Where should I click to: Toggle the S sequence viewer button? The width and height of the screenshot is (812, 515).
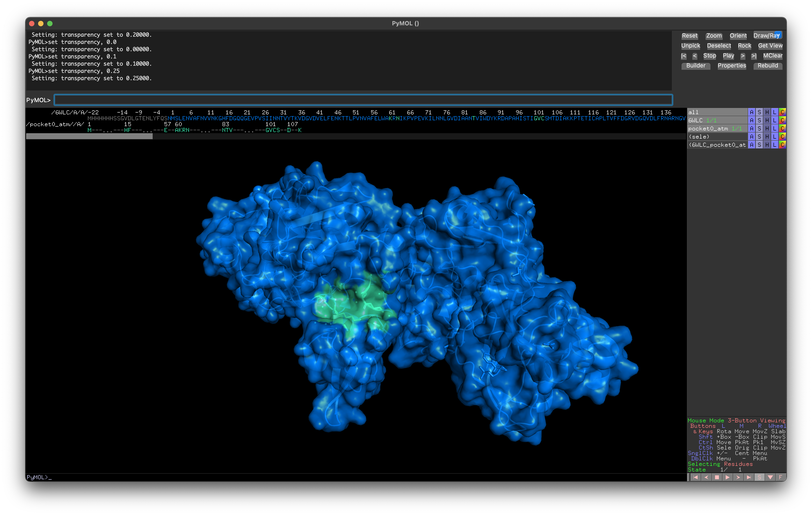point(759,477)
